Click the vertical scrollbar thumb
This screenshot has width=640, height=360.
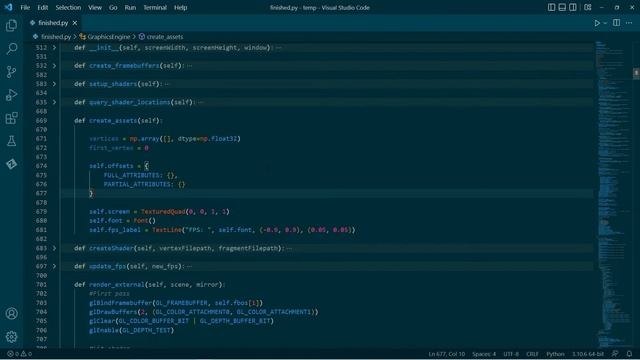[x=636, y=73]
